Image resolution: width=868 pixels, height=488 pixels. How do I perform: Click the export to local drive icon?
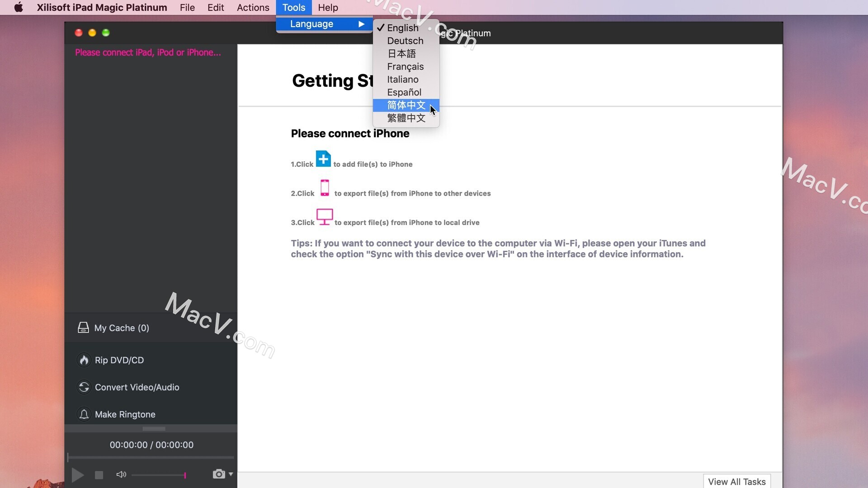coord(324,216)
